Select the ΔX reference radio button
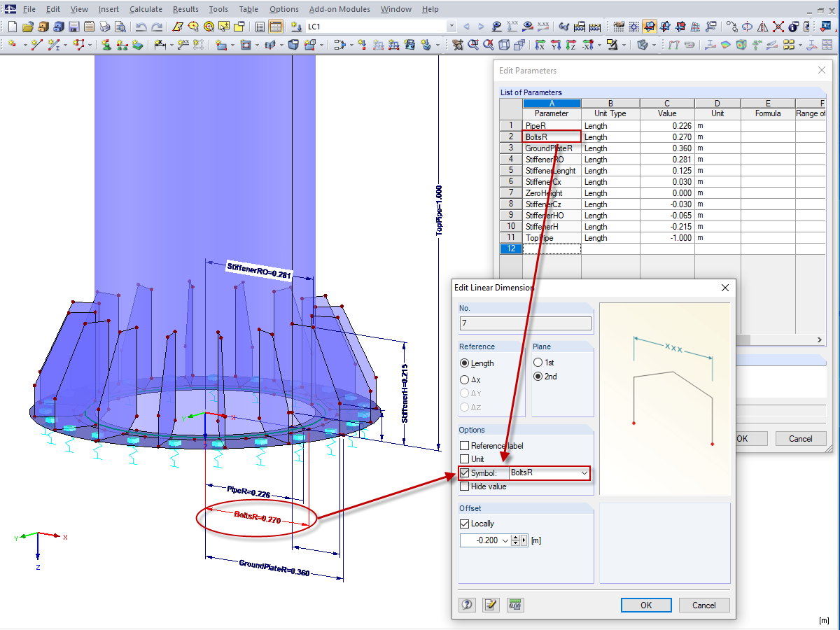Screen dimensions: 840x630 click(x=465, y=379)
